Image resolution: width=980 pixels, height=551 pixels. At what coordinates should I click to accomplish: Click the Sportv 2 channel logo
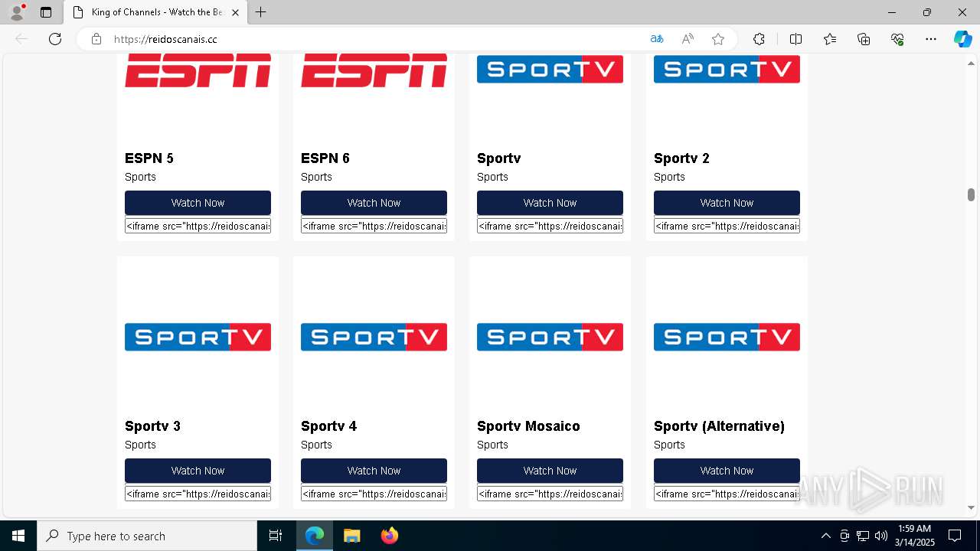[727, 69]
